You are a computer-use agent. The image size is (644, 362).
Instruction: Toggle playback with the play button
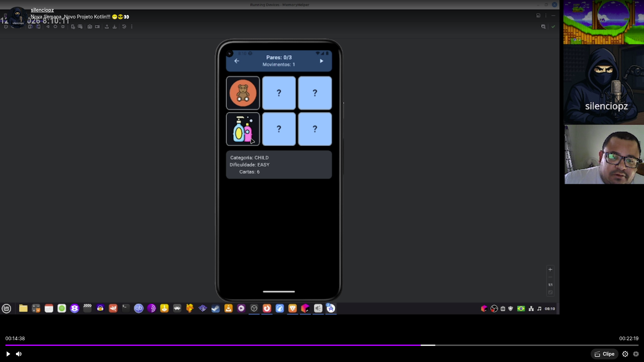7,354
